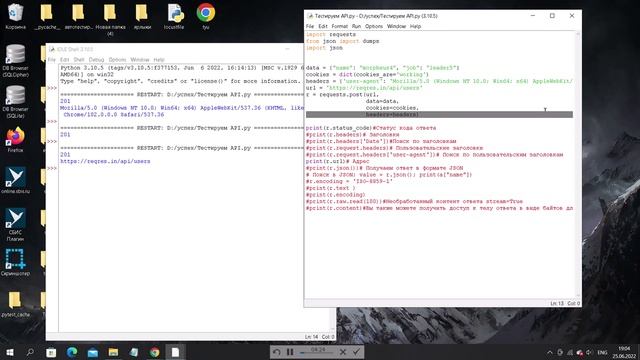Open the Новая папка (4) folder
This screenshot has height=360, width=640.
click(110, 19)
